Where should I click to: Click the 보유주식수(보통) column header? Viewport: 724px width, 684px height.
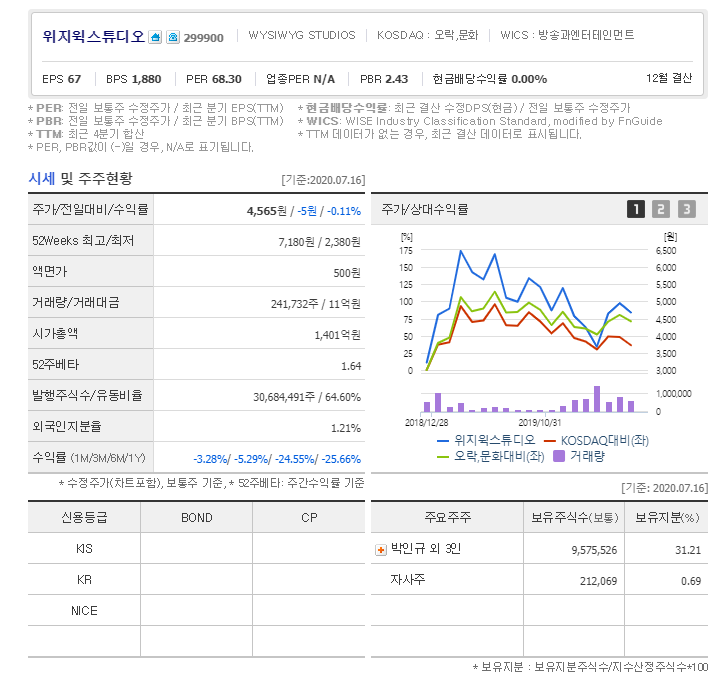coord(574,517)
